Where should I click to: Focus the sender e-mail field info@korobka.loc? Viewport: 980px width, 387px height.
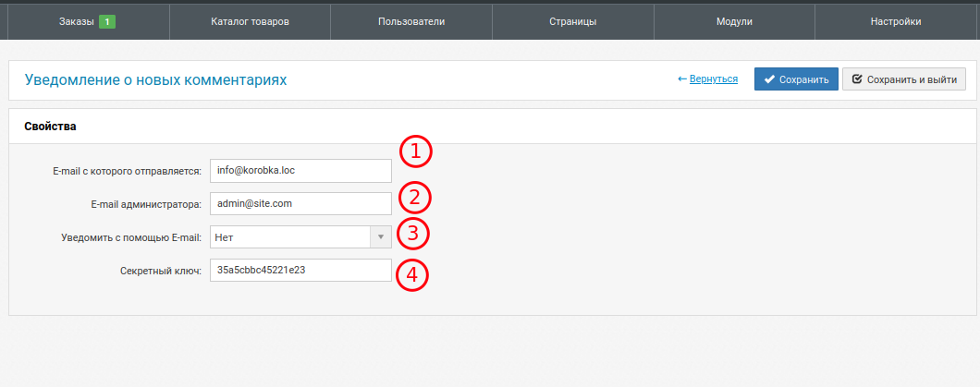(x=300, y=170)
